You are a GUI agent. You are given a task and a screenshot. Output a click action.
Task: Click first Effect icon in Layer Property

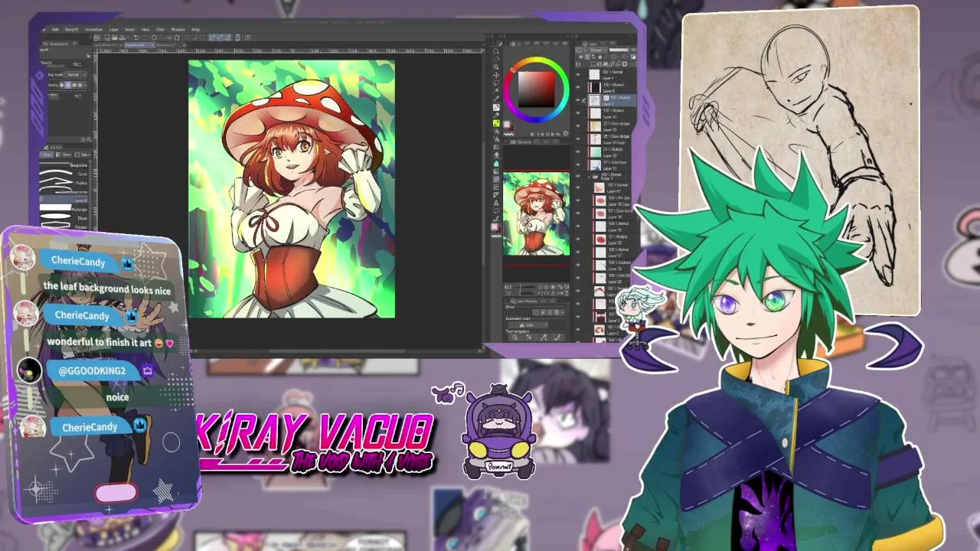tap(536, 312)
